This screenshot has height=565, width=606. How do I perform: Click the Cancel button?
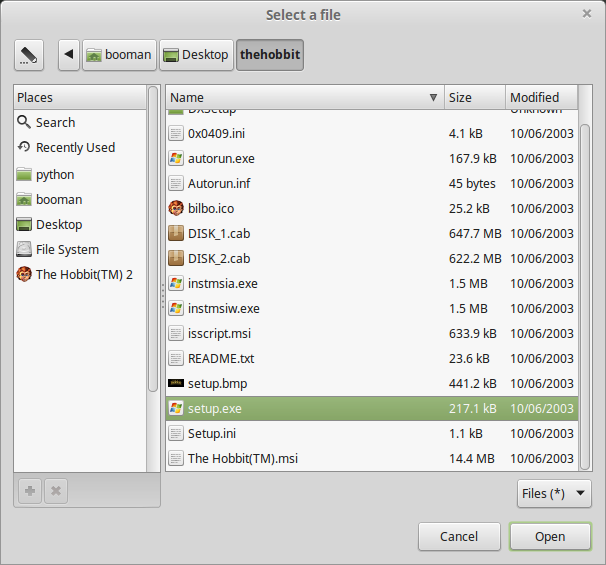click(x=459, y=536)
